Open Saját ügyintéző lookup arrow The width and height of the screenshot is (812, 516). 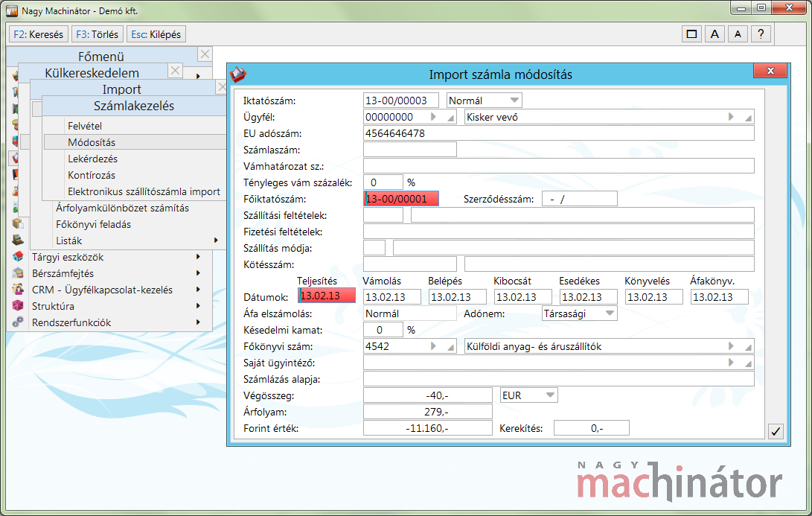click(731, 363)
